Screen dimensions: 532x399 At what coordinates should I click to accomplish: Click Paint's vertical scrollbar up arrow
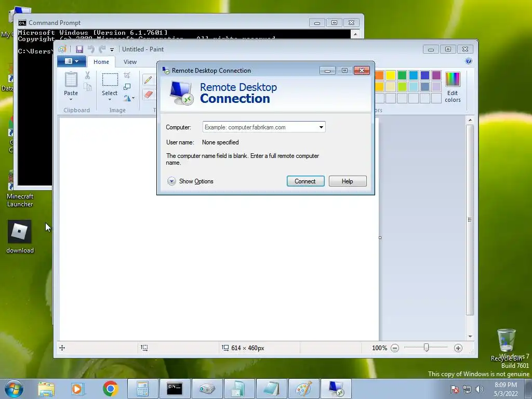coord(470,120)
